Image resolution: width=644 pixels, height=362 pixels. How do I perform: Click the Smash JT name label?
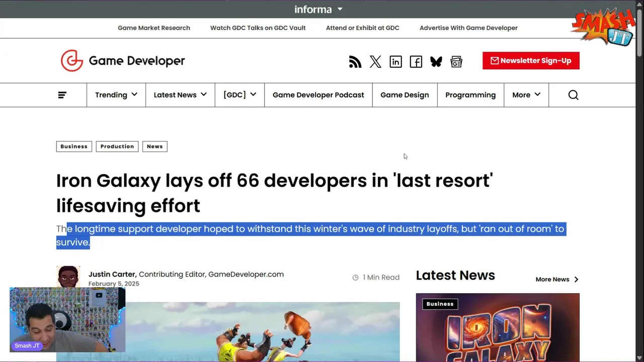tap(27, 346)
